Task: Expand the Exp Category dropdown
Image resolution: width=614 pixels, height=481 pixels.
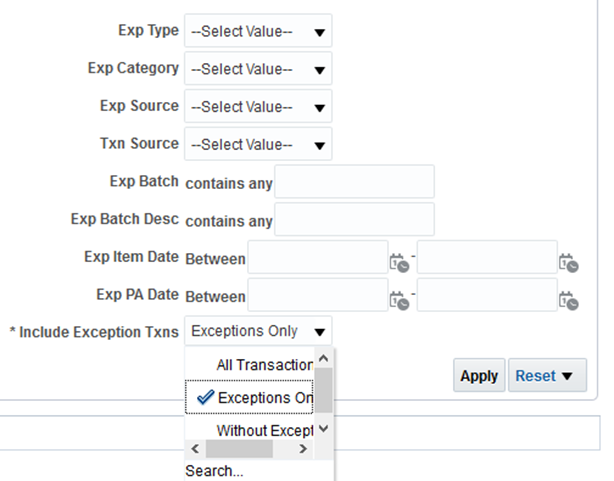Action: (x=258, y=69)
